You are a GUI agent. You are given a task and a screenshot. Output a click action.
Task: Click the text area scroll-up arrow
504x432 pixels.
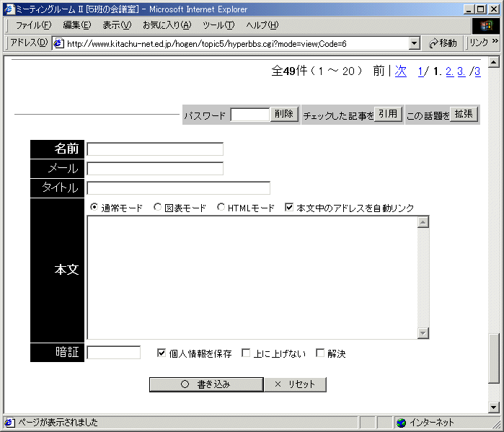tap(423, 222)
